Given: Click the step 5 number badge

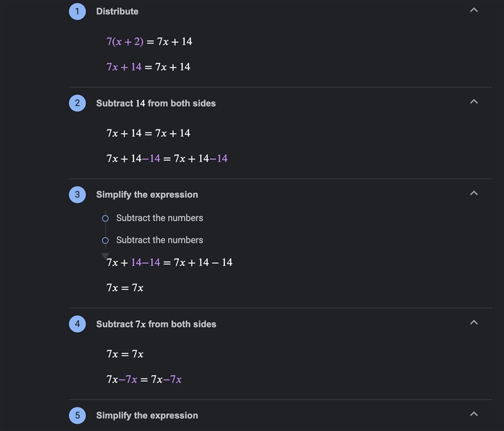Looking at the screenshot, I should (x=77, y=416).
